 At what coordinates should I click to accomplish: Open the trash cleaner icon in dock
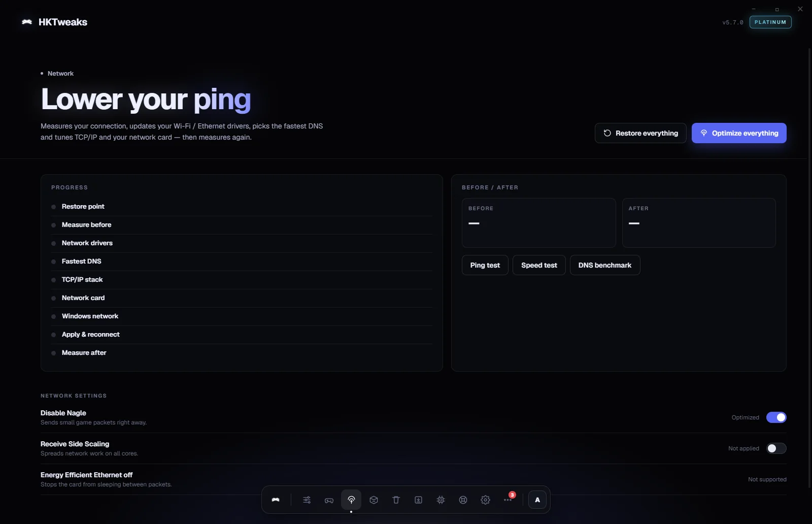pos(396,500)
